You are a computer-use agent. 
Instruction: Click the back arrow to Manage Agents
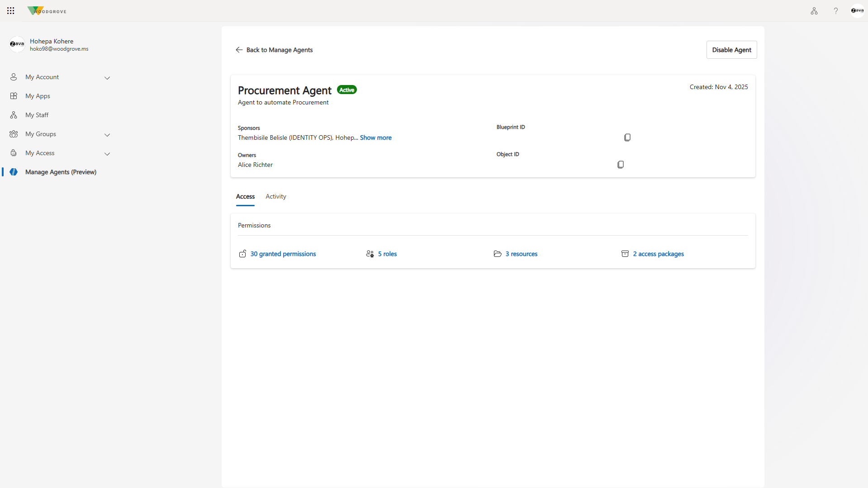tap(239, 50)
